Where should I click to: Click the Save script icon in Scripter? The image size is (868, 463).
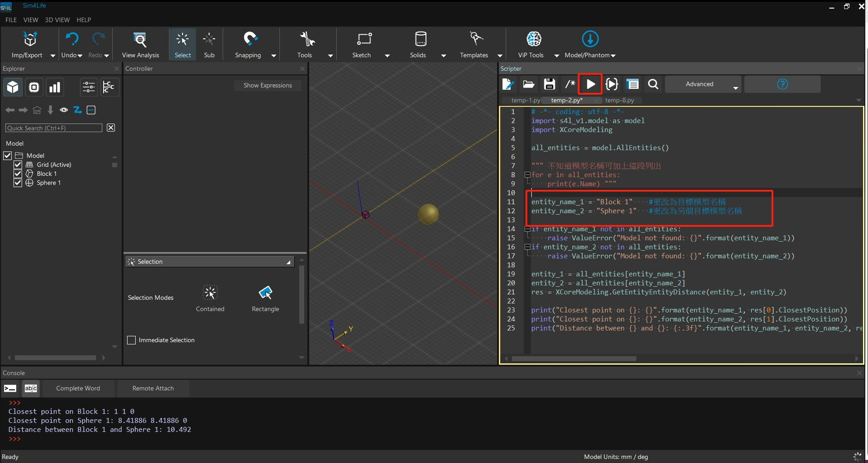click(549, 84)
